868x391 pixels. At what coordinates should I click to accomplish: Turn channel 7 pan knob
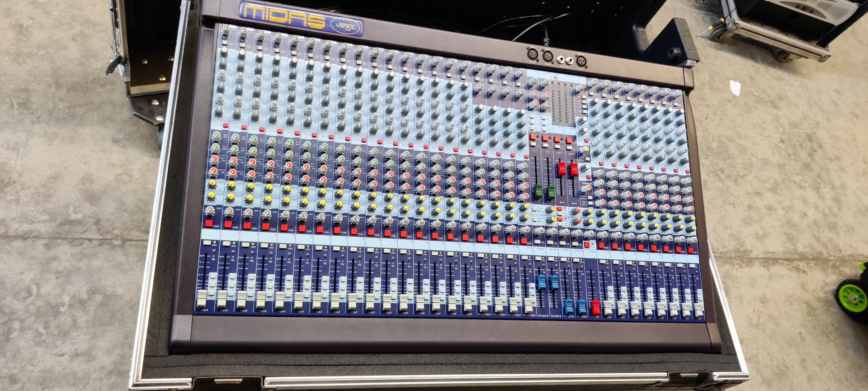pos(321,217)
